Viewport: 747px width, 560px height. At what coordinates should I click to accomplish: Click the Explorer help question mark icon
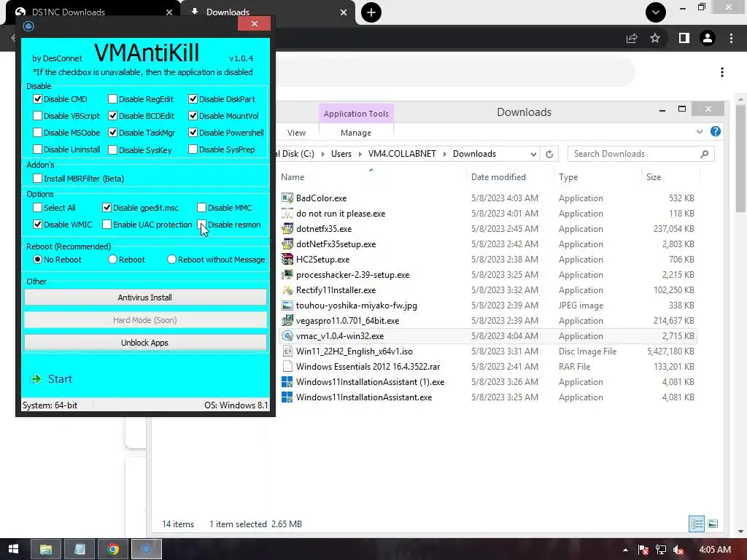click(x=715, y=131)
